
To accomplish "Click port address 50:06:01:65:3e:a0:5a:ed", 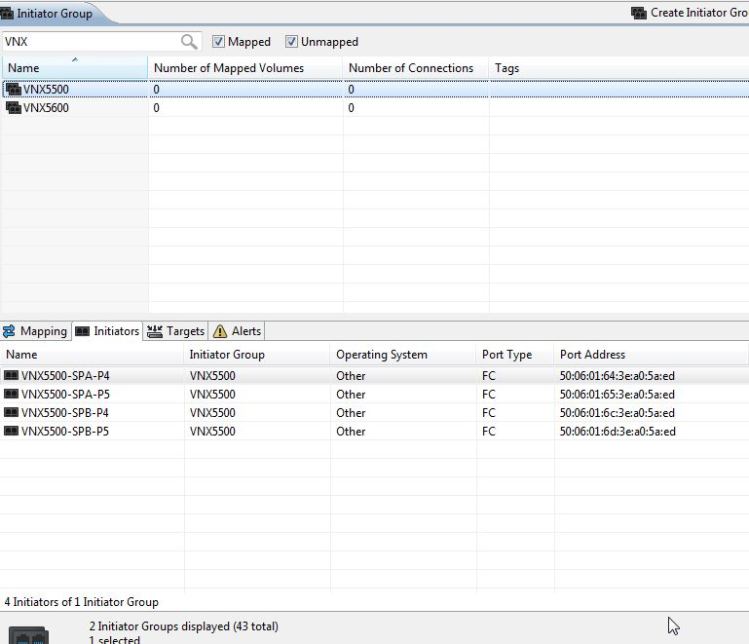I will (617, 395).
